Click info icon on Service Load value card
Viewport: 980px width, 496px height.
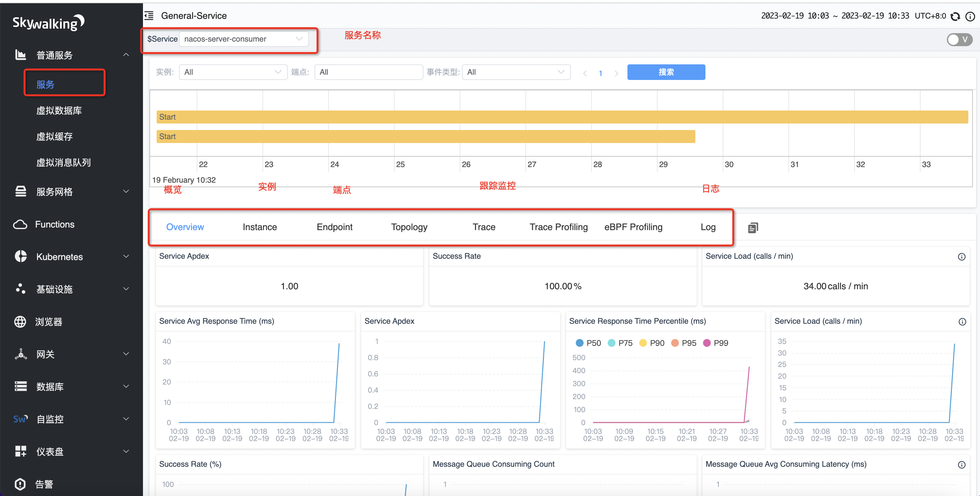click(x=962, y=256)
